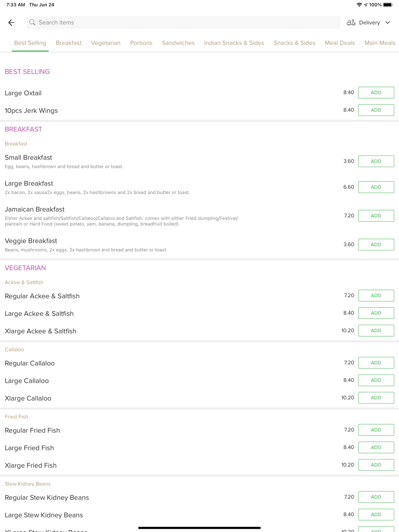The width and height of the screenshot is (399, 532).
Task: Add 10pcs Jerk Wings
Action: pos(376,110)
